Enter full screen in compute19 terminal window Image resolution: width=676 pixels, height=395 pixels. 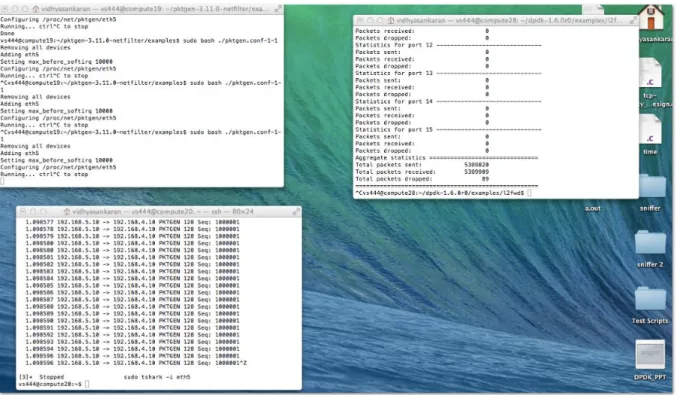(278, 9)
